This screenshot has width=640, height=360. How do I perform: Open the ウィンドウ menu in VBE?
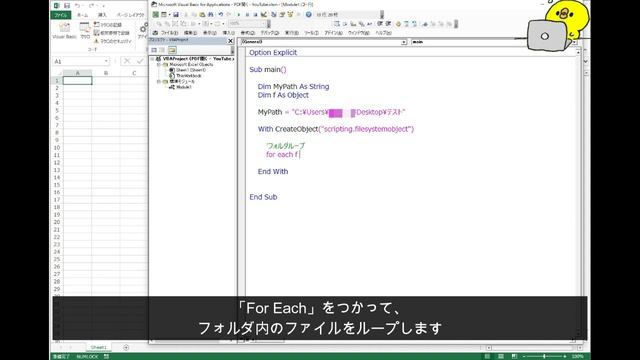(x=358, y=33)
